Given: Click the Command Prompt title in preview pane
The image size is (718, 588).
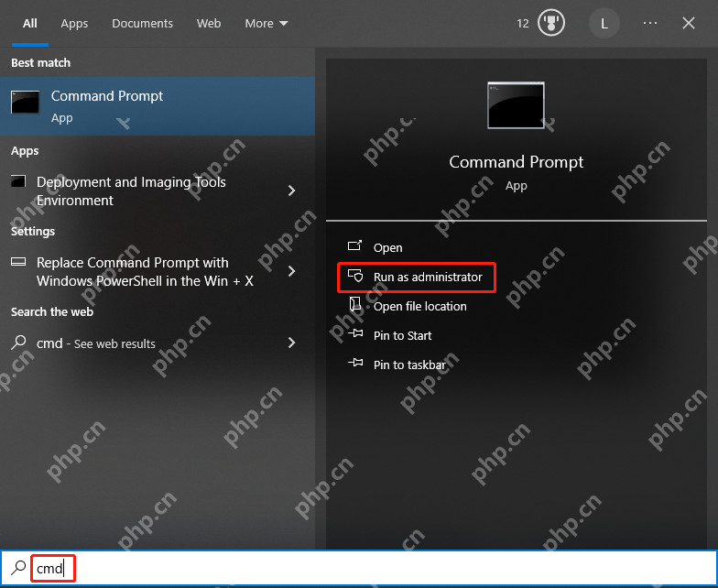Looking at the screenshot, I should tap(517, 162).
